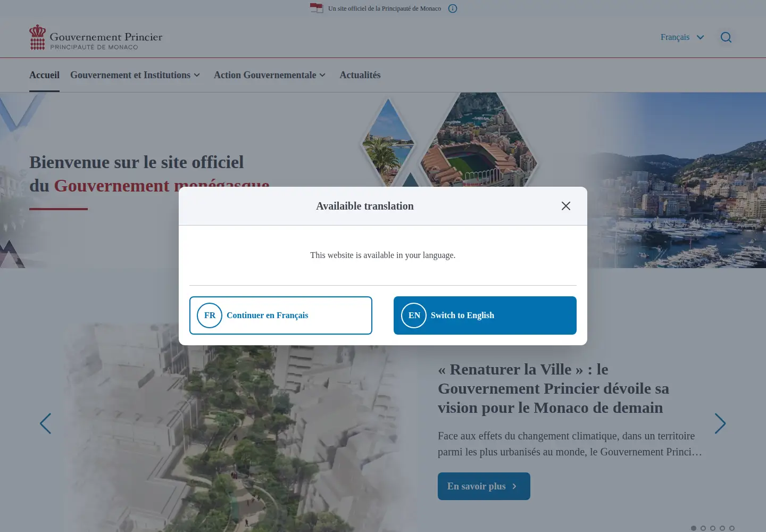Open the Actualités menu item
766x532 pixels.
pos(360,75)
